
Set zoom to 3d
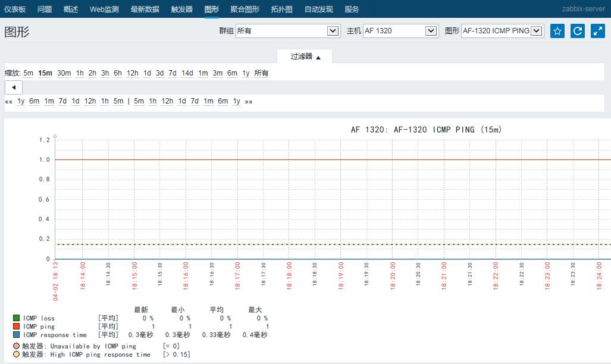click(160, 73)
